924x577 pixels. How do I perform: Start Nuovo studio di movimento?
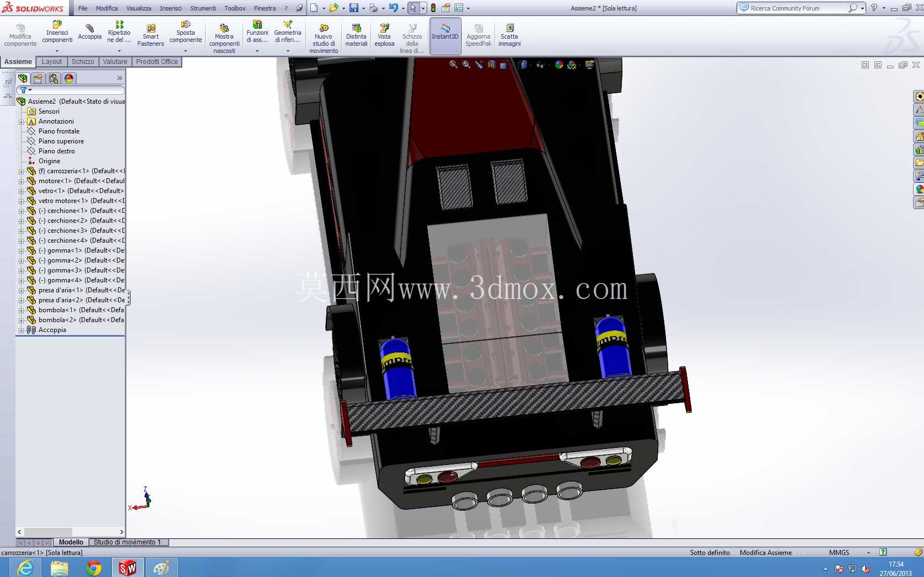pyautogui.click(x=324, y=38)
